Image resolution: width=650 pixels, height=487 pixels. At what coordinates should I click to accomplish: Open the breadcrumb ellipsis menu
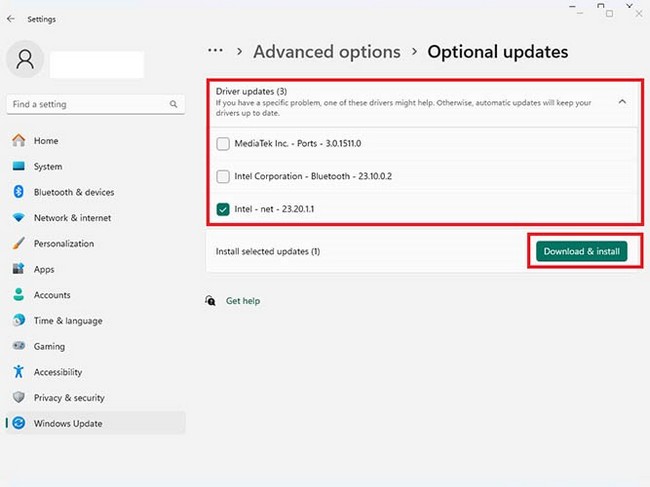tap(215, 51)
